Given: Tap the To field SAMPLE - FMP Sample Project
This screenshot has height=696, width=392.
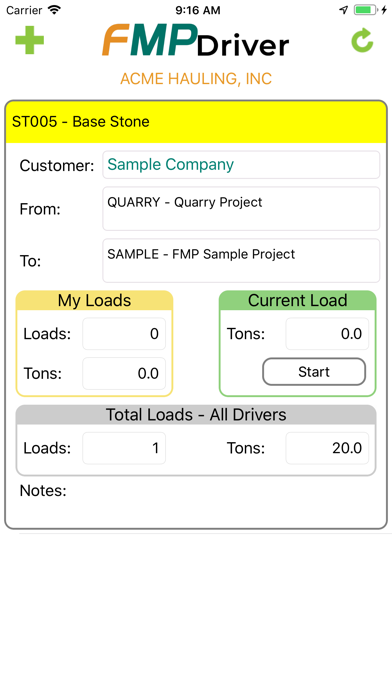Looking at the screenshot, I should click(241, 261).
